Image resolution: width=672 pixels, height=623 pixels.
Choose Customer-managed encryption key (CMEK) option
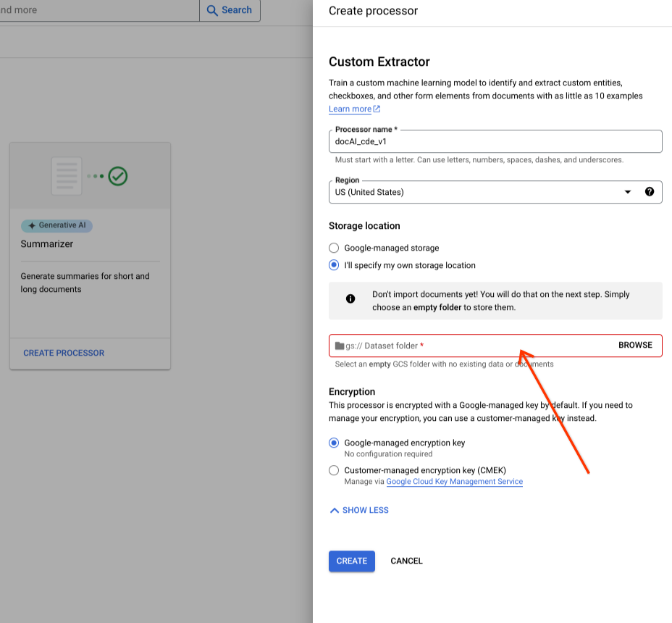(334, 470)
